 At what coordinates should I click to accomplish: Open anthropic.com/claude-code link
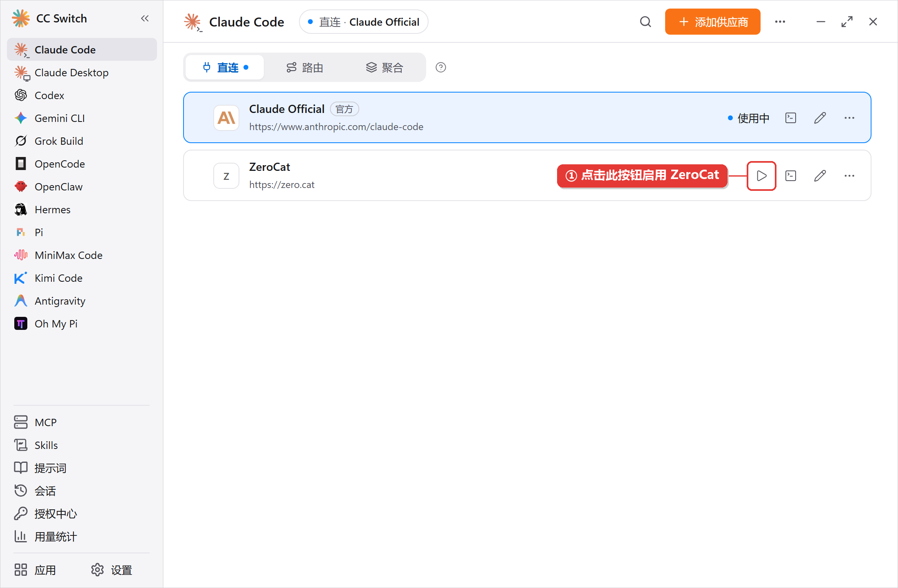(336, 127)
